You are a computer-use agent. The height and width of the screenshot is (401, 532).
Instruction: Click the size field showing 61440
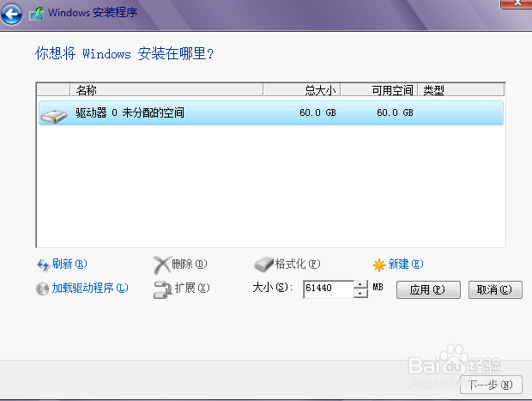[x=328, y=289]
